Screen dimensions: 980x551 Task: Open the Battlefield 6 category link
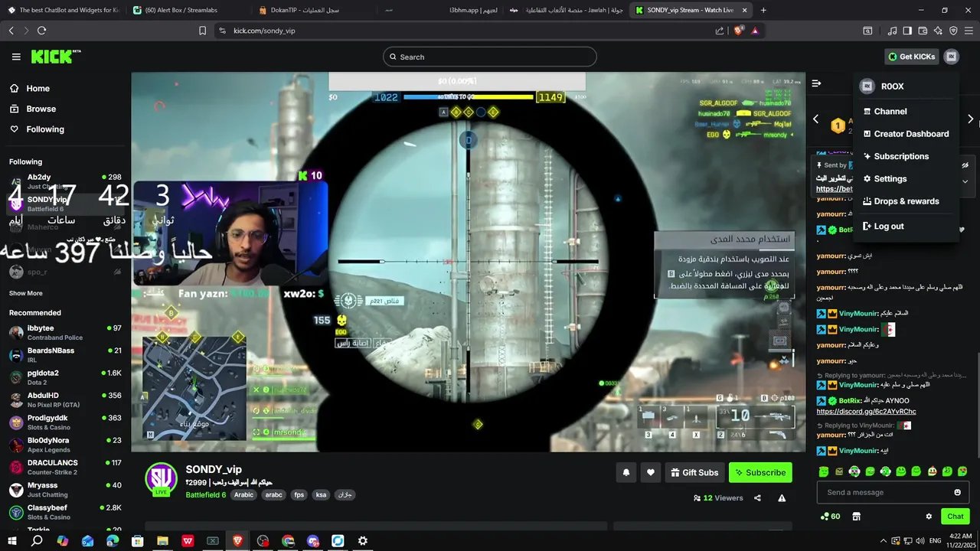[x=205, y=495]
